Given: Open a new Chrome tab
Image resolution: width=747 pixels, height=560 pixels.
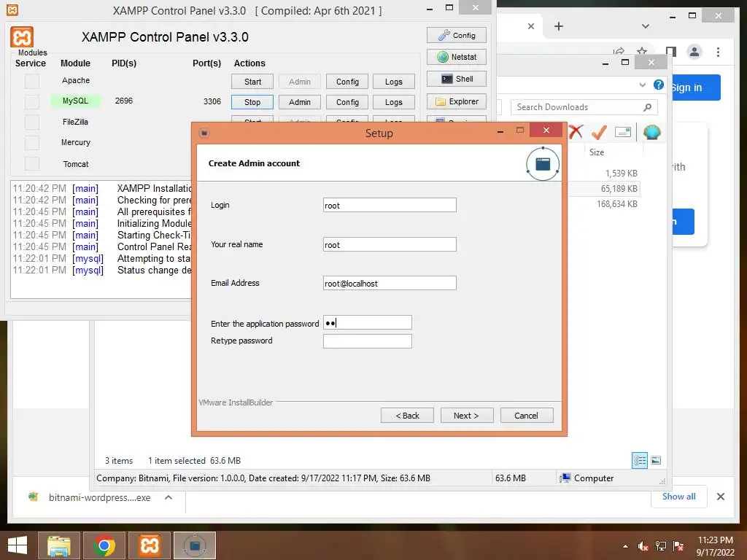Looking at the screenshot, I should (x=559, y=26).
